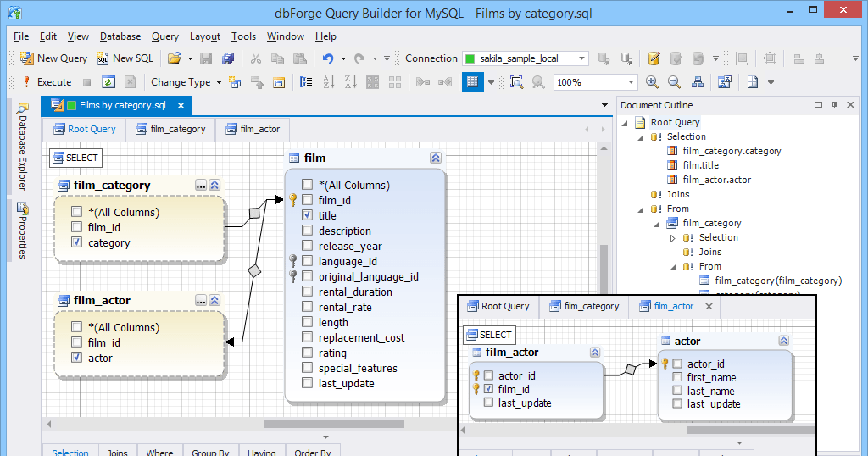Check first_name in the actor table

coord(677,377)
